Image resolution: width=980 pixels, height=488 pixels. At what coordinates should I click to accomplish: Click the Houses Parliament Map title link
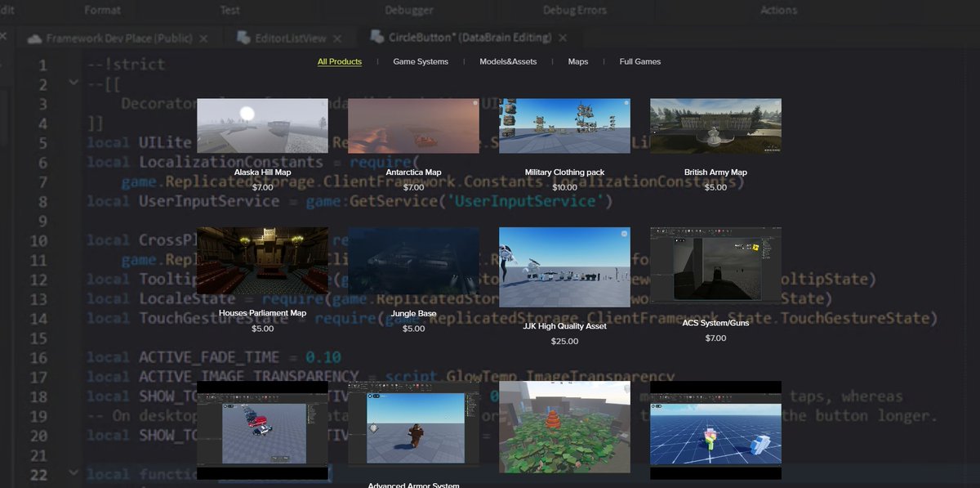pos(262,313)
